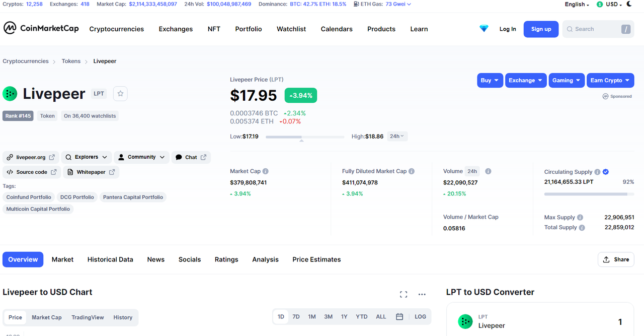Click the diamond rewards icon

point(484,29)
